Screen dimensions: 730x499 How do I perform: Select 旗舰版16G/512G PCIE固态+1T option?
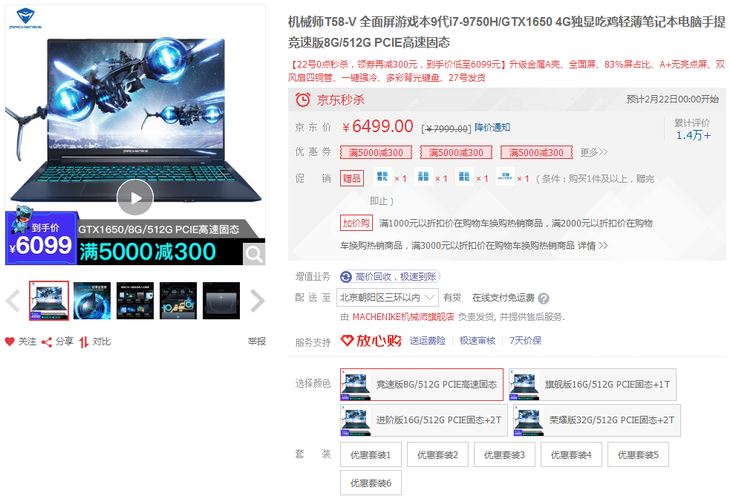594,385
